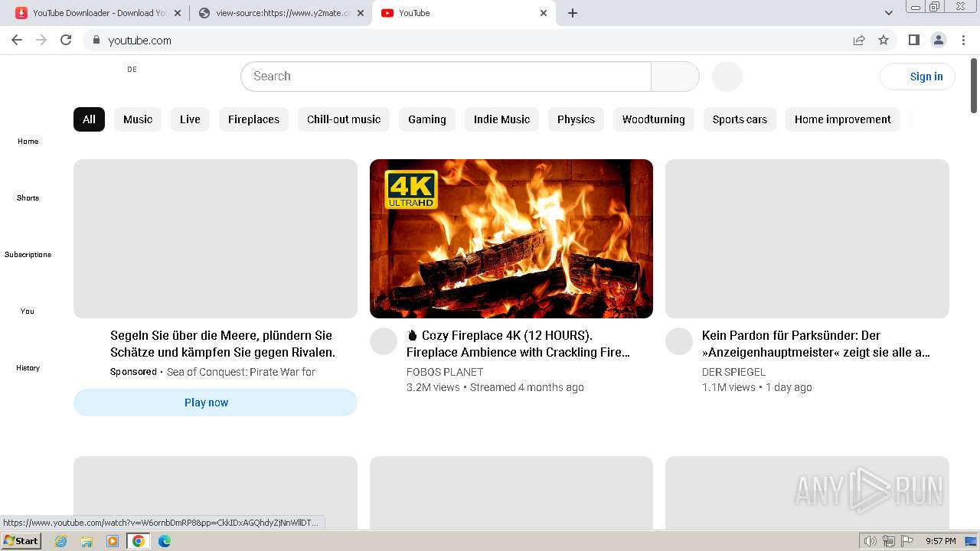Viewport: 980px width, 551px height.
Task: Open the DER SPIEGEL video thumbnail placeholder
Action: coord(807,239)
